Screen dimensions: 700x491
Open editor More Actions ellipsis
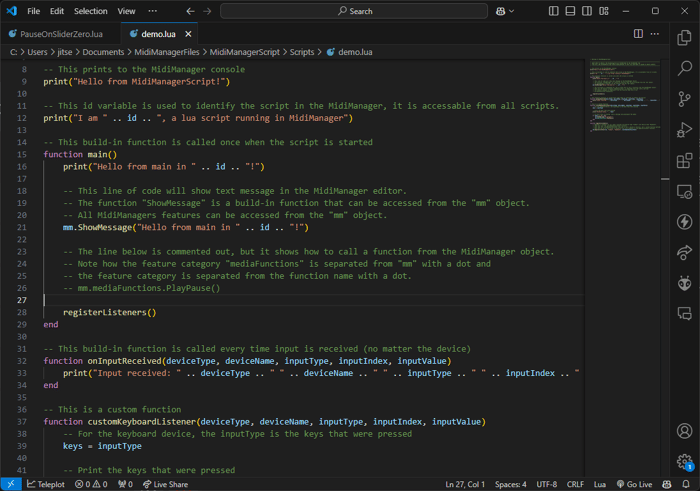tap(654, 33)
